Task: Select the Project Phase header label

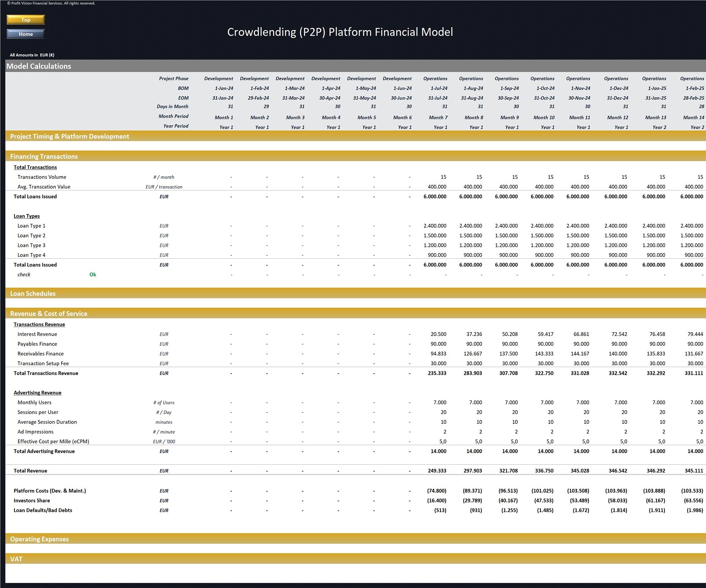Action: [x=174, y=79]
